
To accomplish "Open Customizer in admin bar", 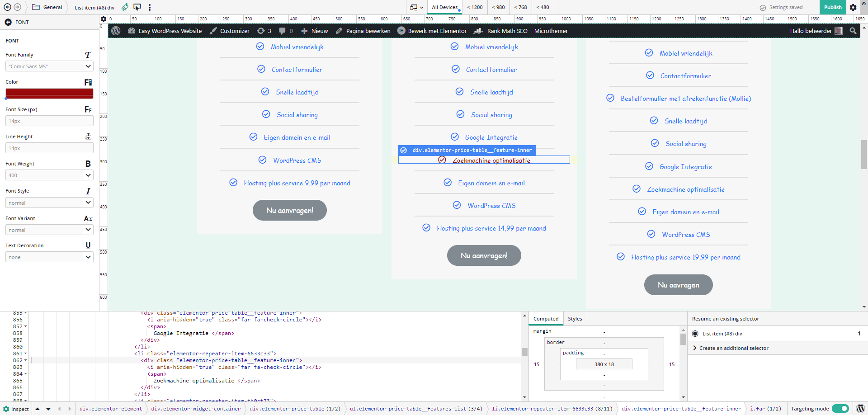I will click(x=230, y=31).
